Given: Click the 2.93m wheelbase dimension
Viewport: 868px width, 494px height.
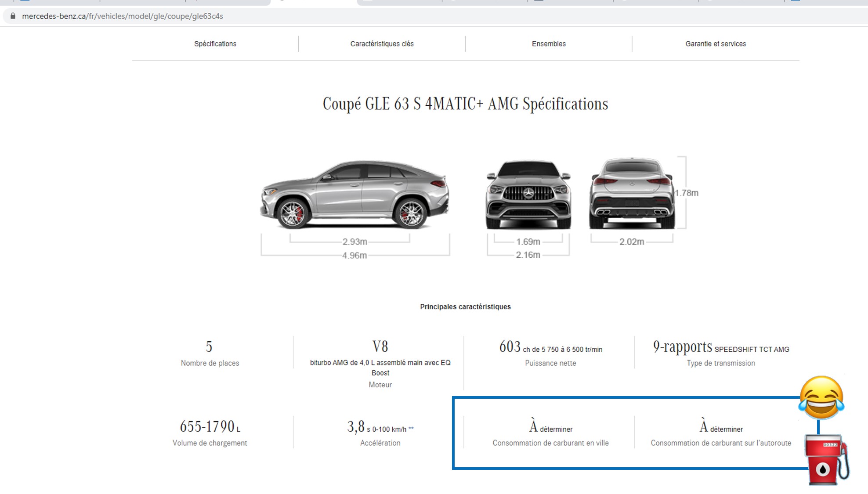Looking at the screenshot, I should pos(355,242).
